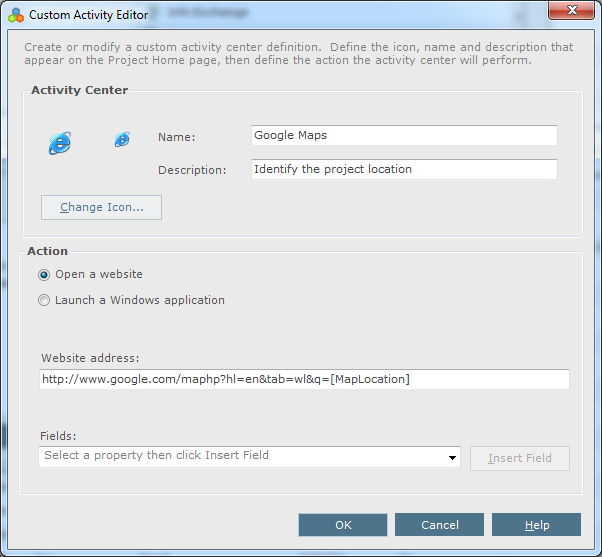Image resolution: width=602 pixels, height=557 pixels.
Task: Click the Name label
Action: tap(177, 137)
